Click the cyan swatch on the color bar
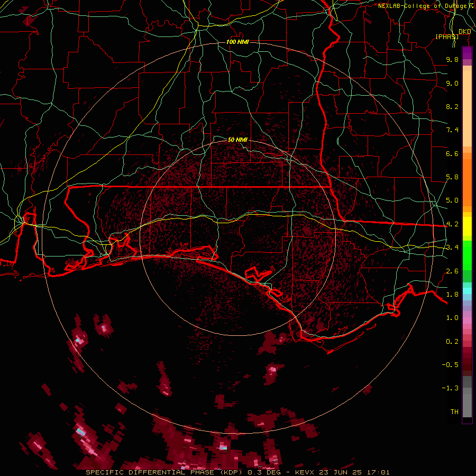 pyautogui.click(x=467, y=291)
